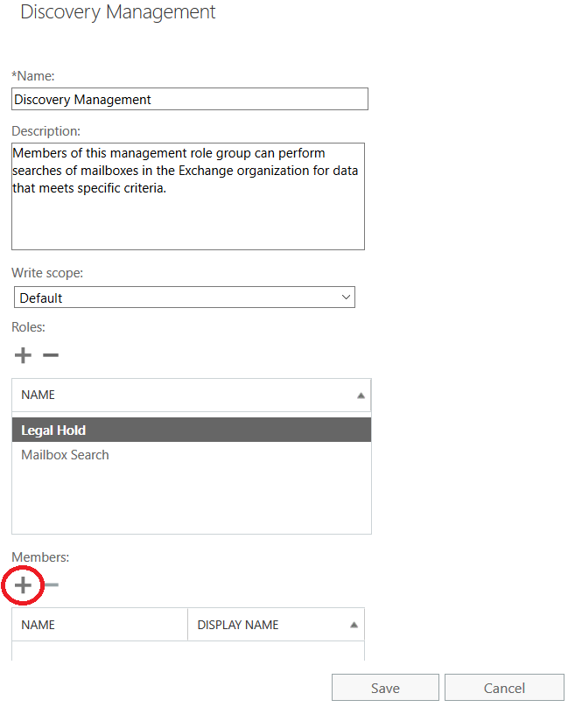The image size is (575, 728).
Task: Save the role group changes
Action: click(x=385, y=688)
